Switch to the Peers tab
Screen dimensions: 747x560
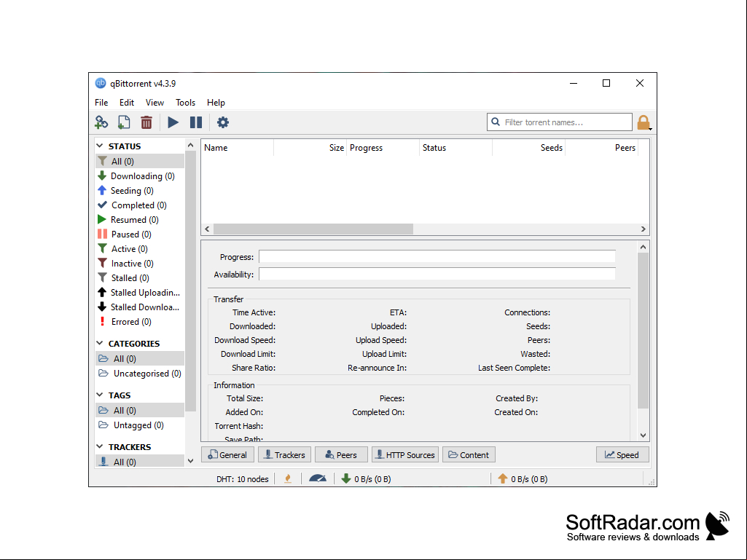point(341,454)
